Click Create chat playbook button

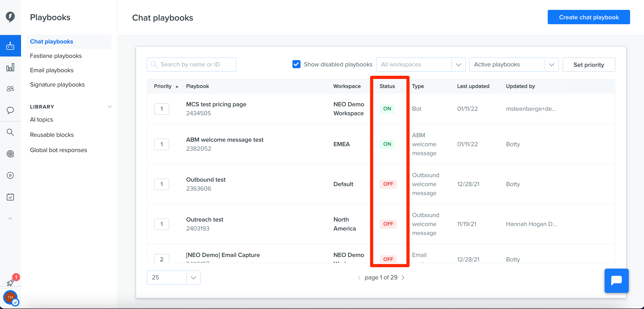point(589,17)
